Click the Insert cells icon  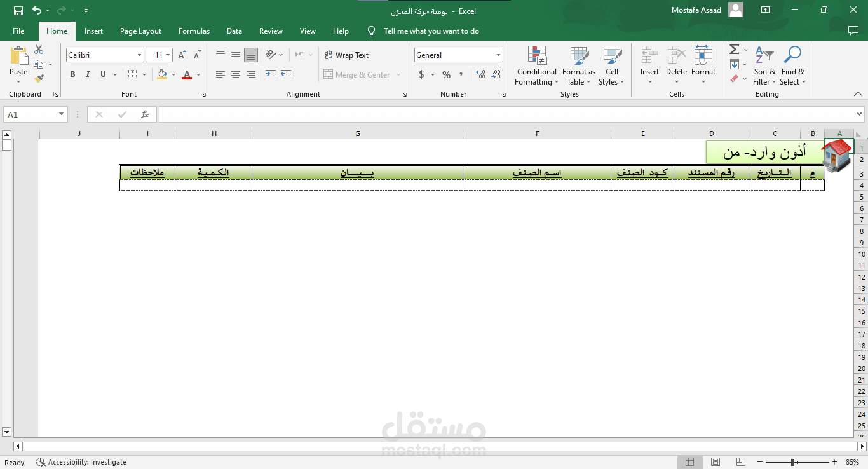coord(649,55)
